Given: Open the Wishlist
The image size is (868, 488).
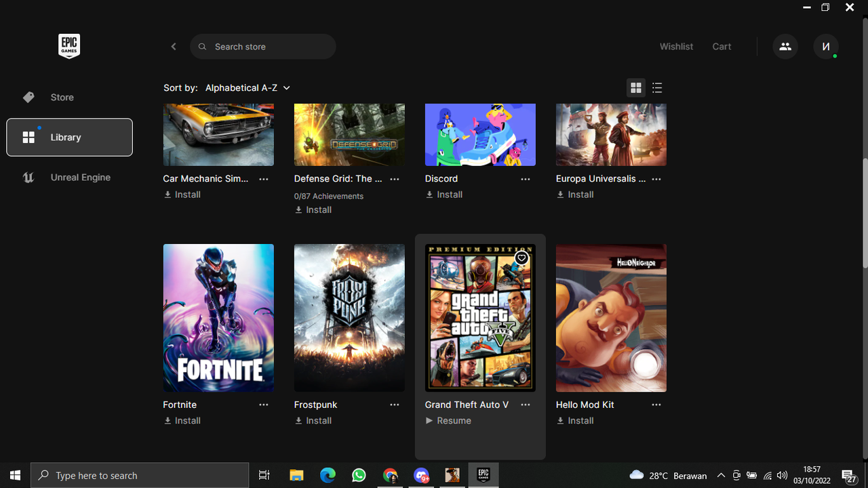Looking at the screenshot, I should (x=676, y=47).
